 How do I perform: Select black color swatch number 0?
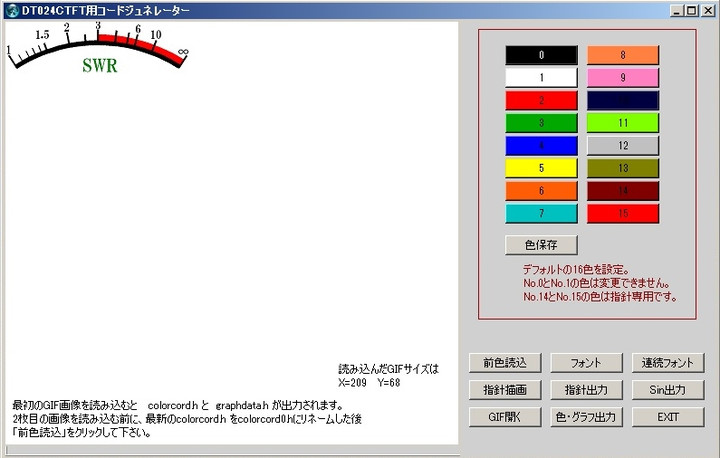click(541, 55)
